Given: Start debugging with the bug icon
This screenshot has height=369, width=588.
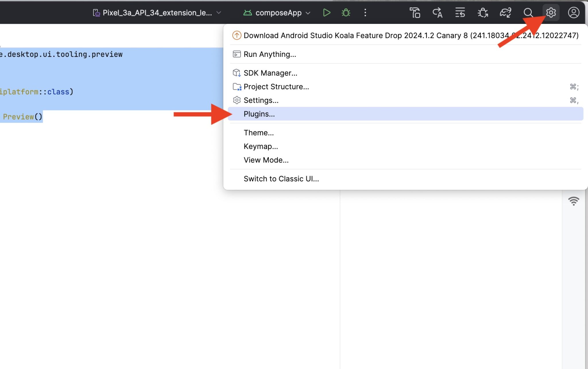Looking at the screenshot, I should tap(346, 12).
